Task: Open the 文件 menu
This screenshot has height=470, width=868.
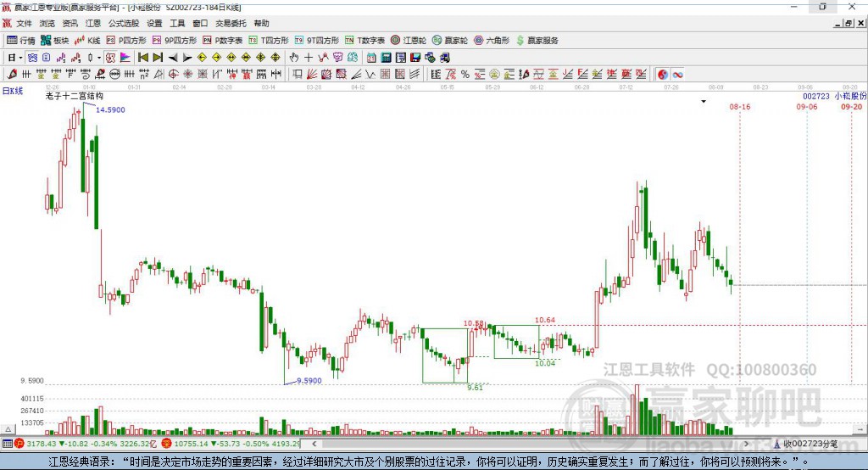Action: [x=24, y=23]
